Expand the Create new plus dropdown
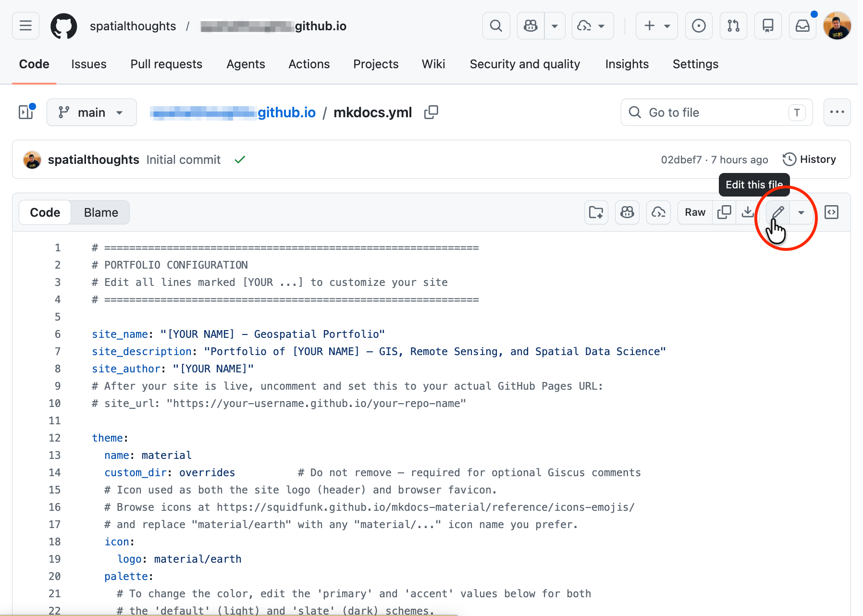Screen dimensions: 863x616 point(656,26)
